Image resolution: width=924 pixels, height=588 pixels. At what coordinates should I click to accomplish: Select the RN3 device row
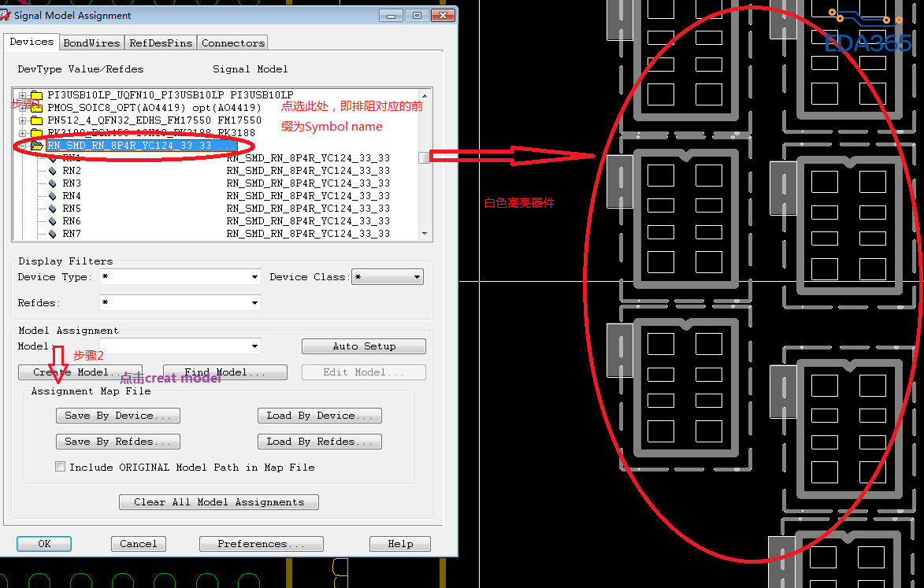click(x=72, y=183)
